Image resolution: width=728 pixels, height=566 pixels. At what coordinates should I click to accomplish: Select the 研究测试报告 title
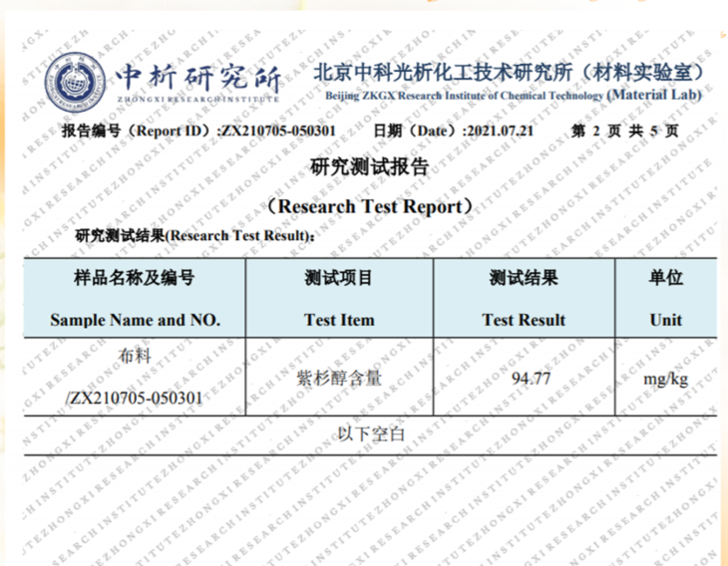pos(369,166)
